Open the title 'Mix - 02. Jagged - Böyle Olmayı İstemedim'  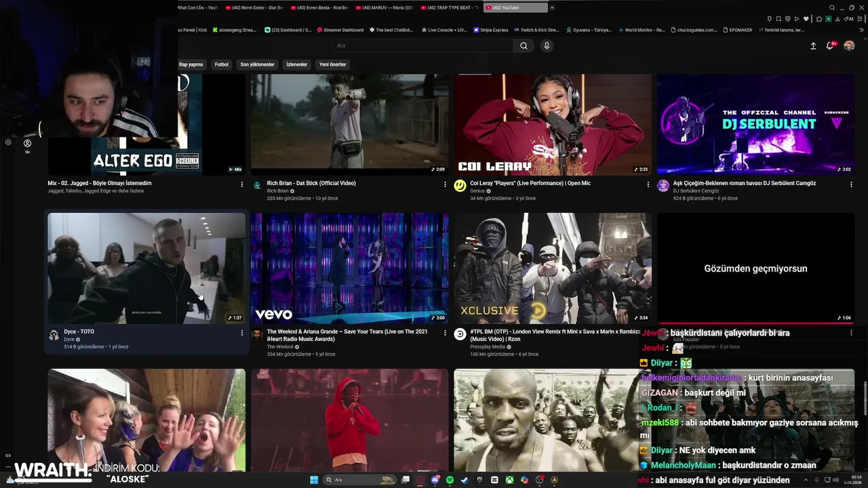pyautogui.click(x=100, y=183)
